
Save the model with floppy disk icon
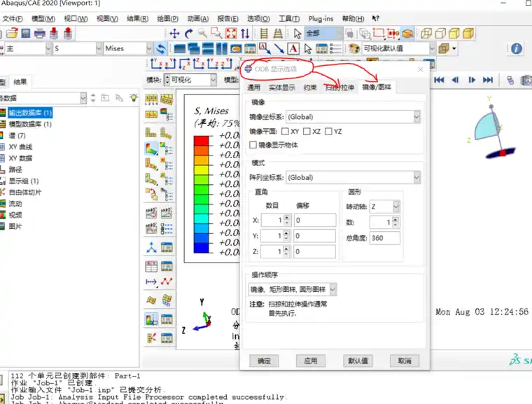(x=26, y=34)
